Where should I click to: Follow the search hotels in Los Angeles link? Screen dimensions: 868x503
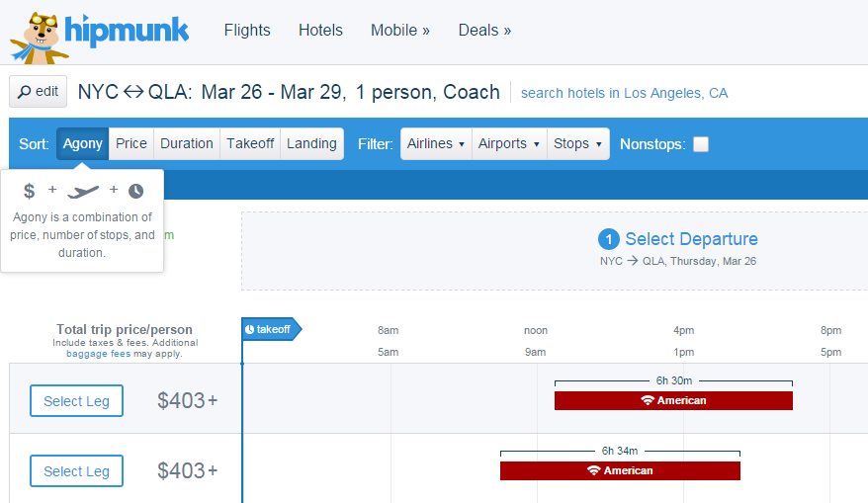[x=624, y=93]
